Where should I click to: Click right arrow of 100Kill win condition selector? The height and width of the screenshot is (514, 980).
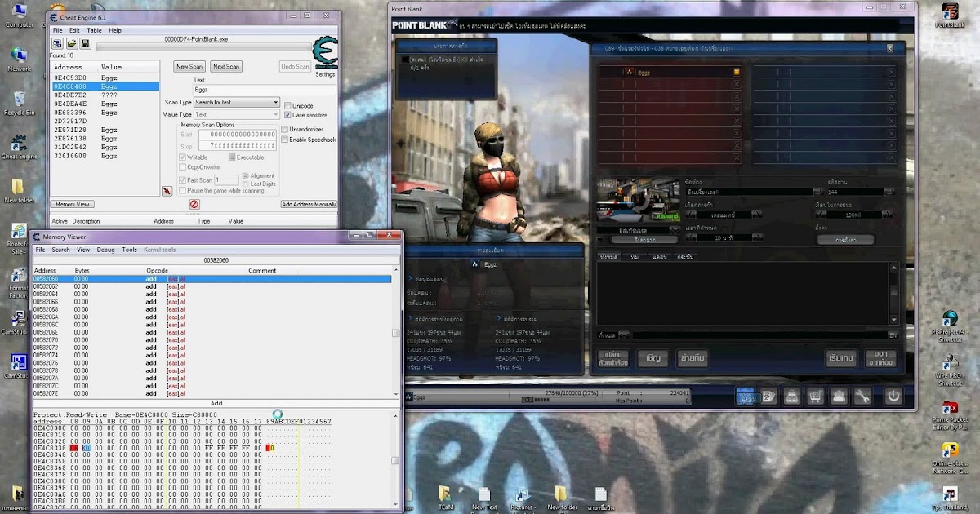pos(888,215)
